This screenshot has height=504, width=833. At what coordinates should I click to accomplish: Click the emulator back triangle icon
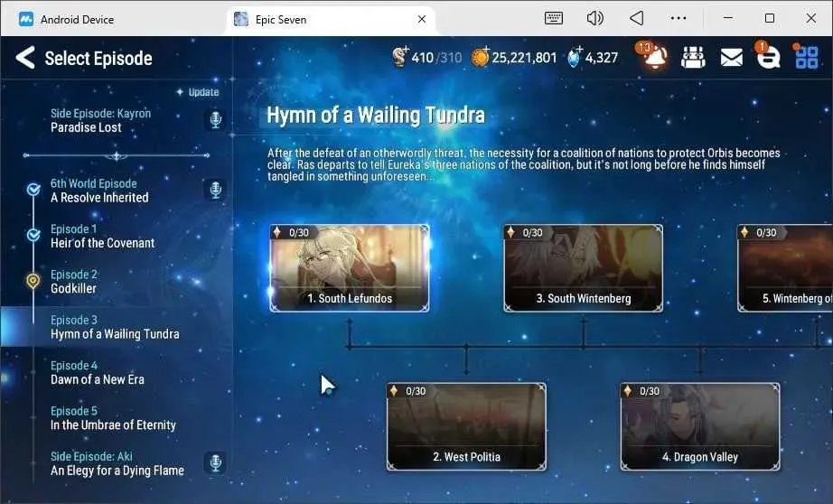pyautogui.click(x=636, y=19)
